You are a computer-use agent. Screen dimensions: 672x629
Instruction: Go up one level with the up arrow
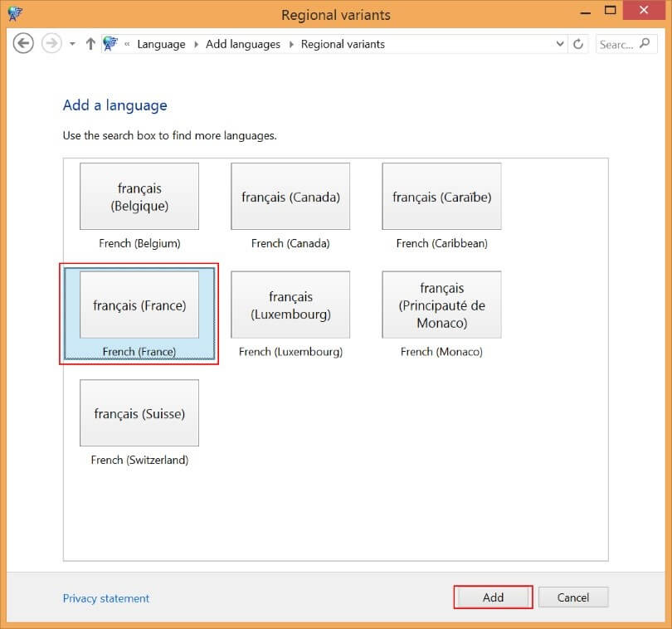(90, 44)
